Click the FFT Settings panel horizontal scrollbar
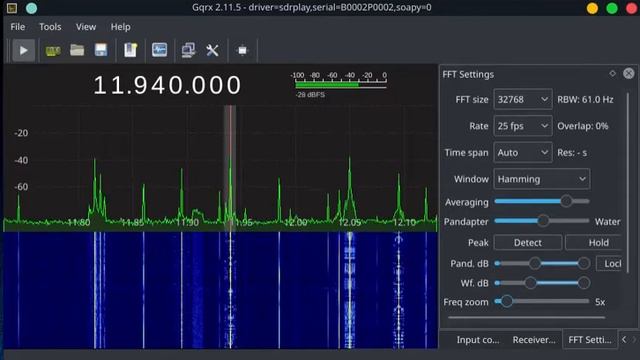Image resolution: width=640 pixels, height=360 pixels. 527,317
